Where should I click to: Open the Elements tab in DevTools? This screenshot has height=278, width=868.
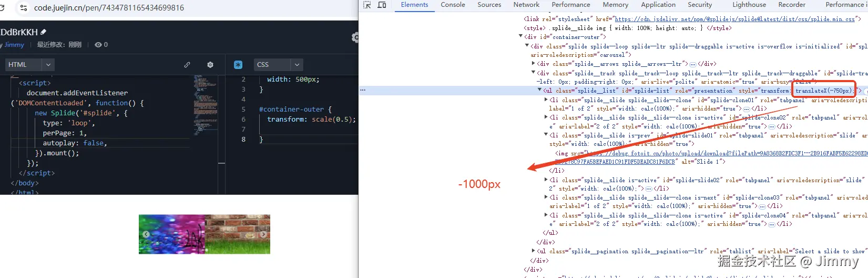pos(414,5)
